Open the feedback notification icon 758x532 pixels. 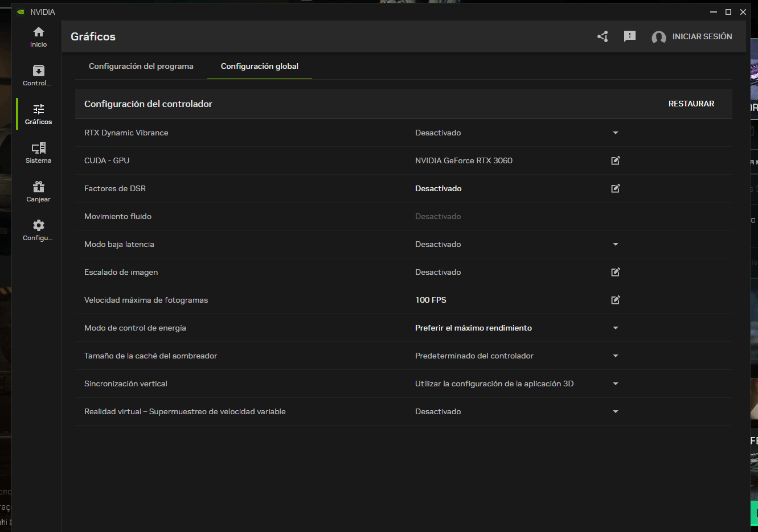630,36
